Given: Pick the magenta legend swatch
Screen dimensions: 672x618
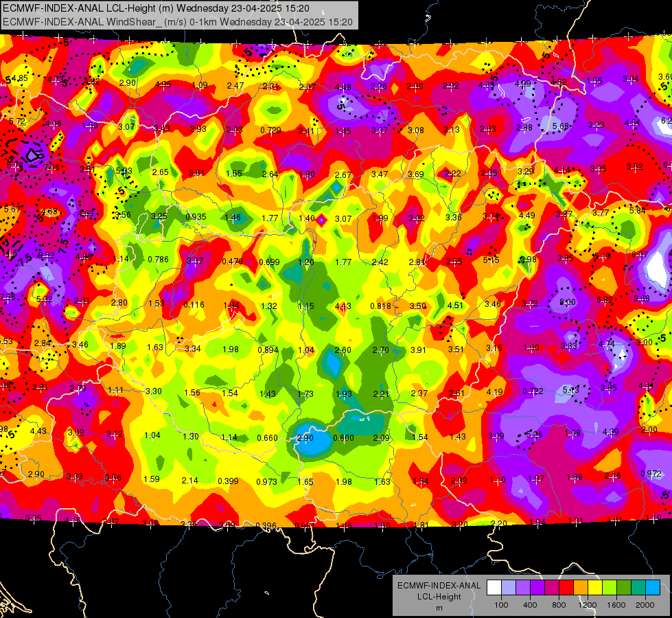Looking at the screenshot, I should tap(552, 588).
